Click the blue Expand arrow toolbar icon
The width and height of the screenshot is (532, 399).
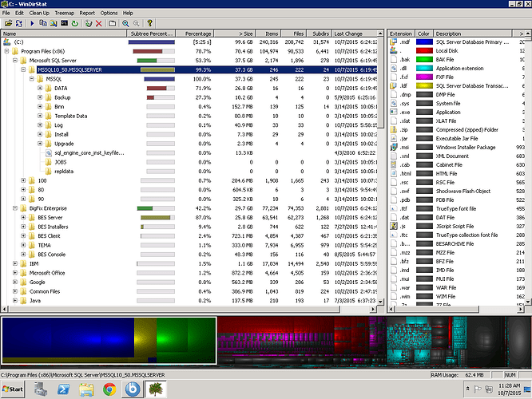pyautogui.click(x=32, y=23)
